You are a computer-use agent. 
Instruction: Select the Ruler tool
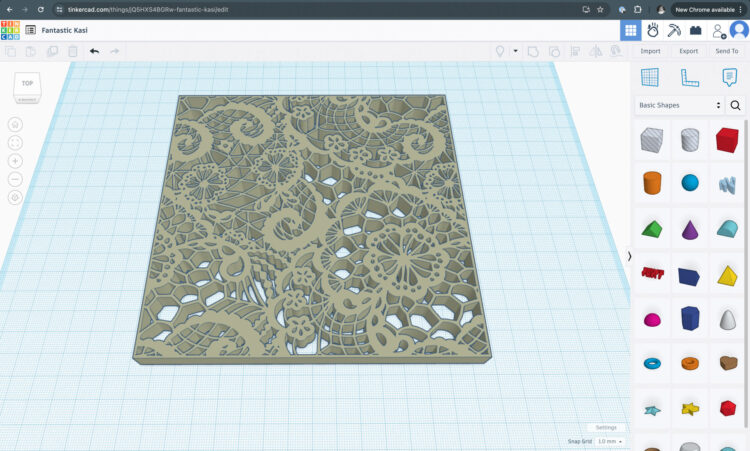click(689, 77)
